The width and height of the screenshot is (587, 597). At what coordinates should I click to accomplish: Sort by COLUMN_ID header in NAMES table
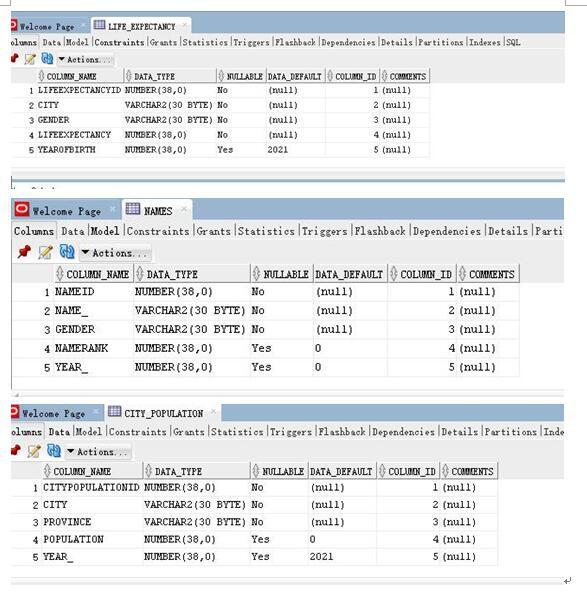point(422,274)
